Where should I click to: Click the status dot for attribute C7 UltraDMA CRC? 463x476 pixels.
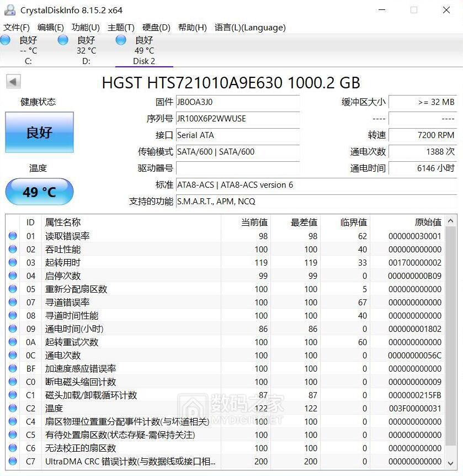click(x=13, y=461)
